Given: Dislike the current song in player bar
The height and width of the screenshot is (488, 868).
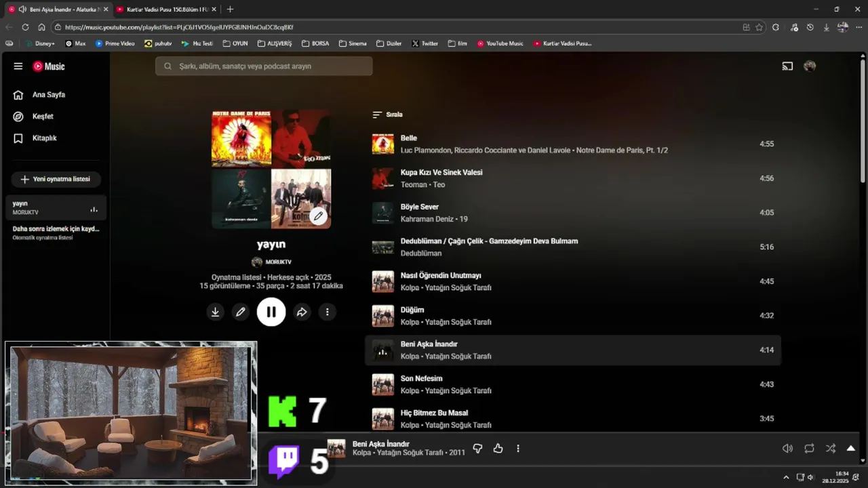Looking at the screenshot, I should 477,449.
